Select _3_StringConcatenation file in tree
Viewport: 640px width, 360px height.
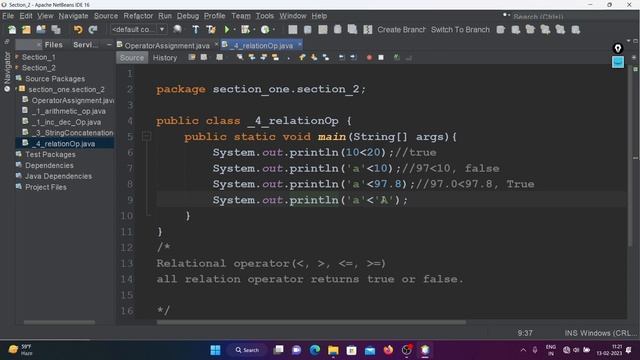[73, 133]
